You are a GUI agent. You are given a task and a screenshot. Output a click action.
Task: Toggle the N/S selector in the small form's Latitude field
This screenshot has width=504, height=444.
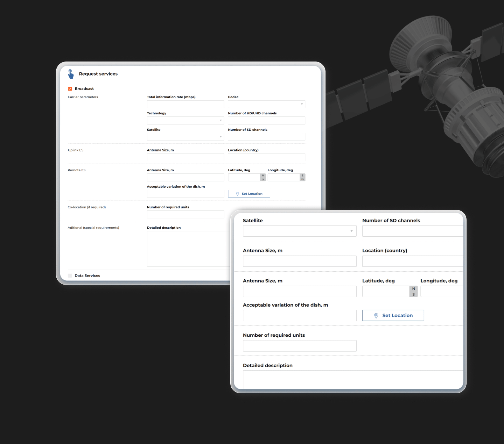[263, 178]
